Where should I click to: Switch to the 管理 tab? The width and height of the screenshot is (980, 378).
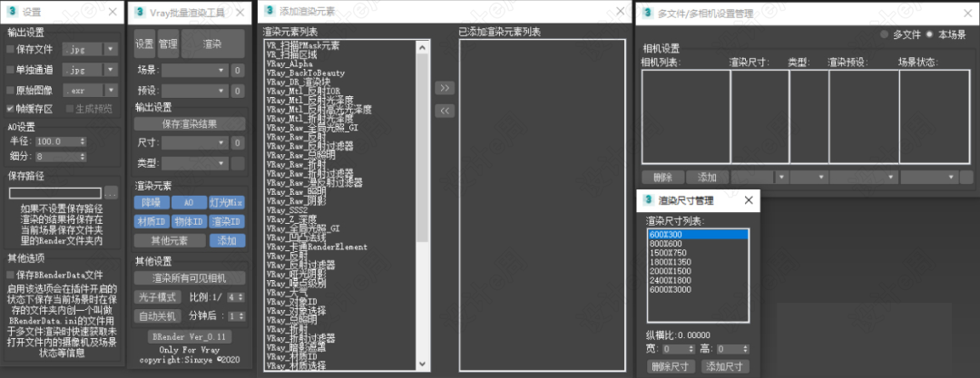(168, 44)
